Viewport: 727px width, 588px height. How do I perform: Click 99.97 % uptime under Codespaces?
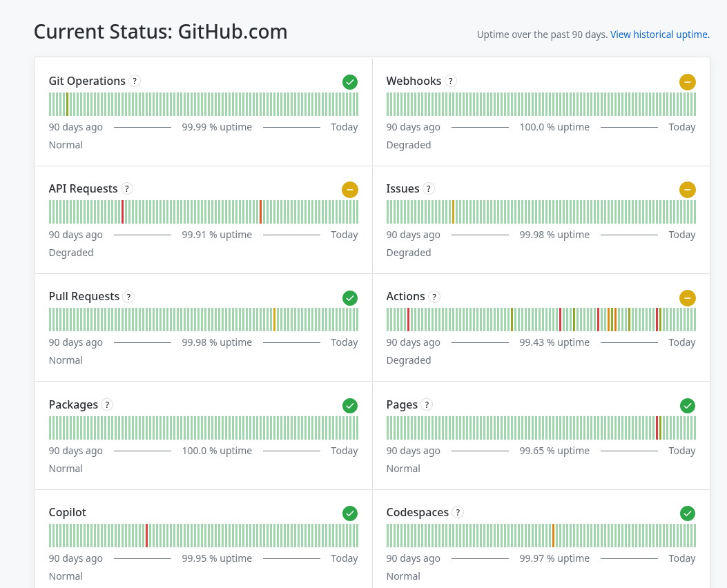tap(554, 558)
